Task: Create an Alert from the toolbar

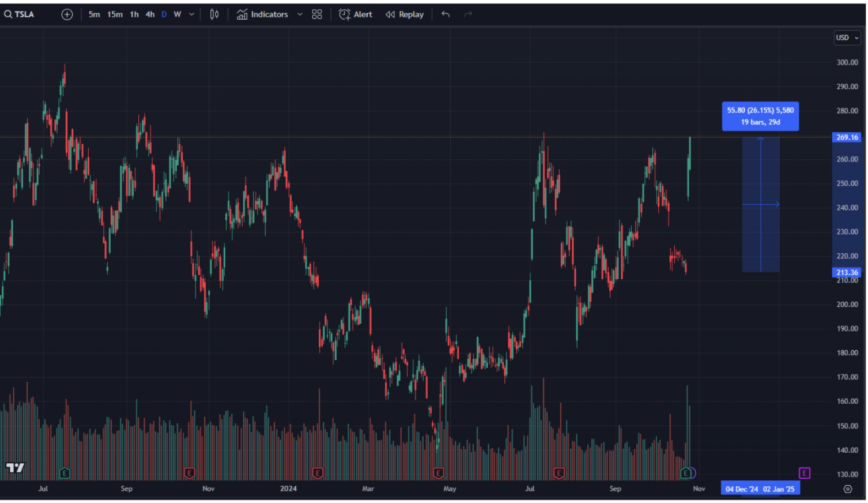Action: coord(356,14)
